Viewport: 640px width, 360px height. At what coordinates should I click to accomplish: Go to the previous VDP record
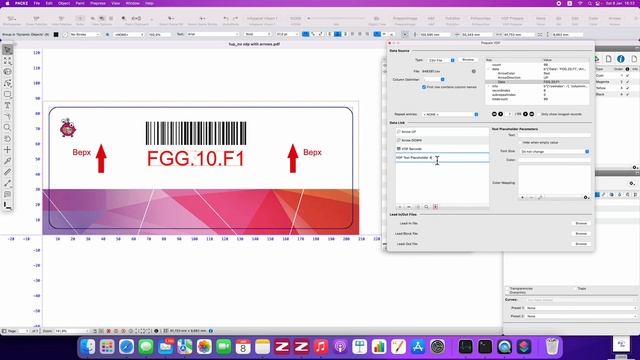tap(500, 114)
